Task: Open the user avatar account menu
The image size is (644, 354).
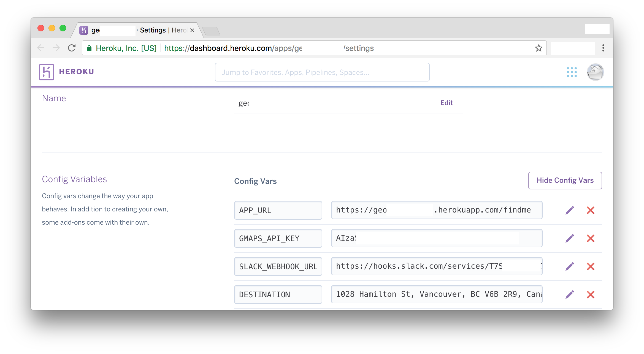Action: (595, 72)
